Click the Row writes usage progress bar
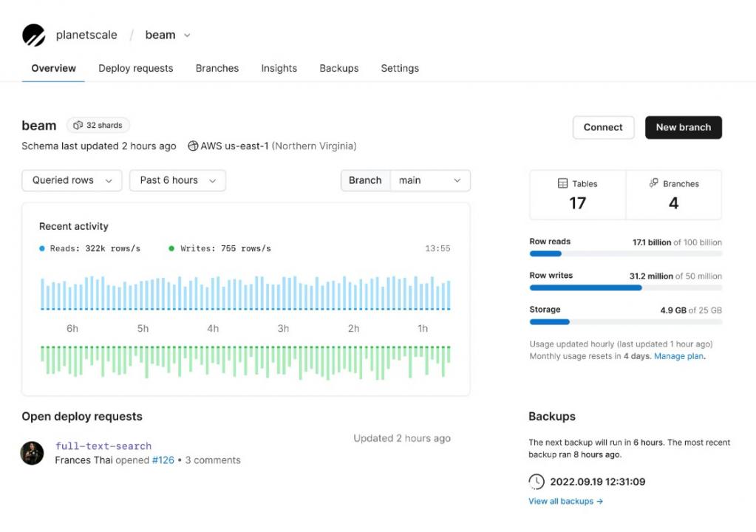This screenshot has width=756, height=532. click(x=625, y=288)
